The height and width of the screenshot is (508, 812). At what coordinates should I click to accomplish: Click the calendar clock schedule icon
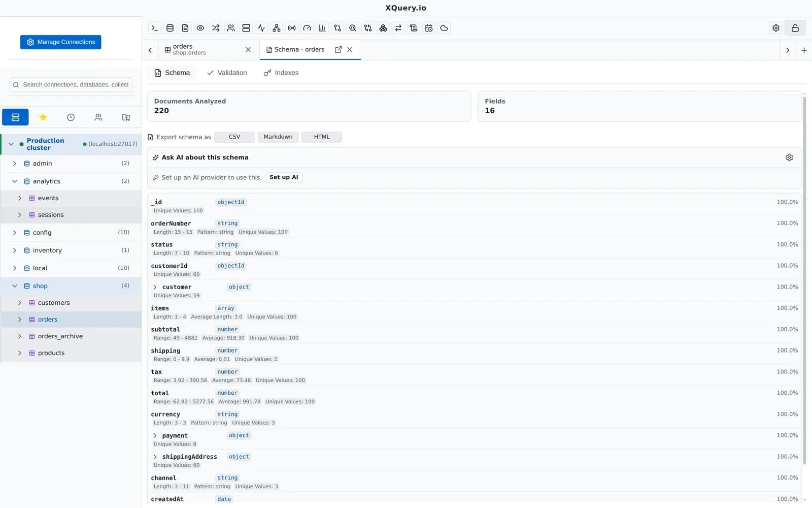(x=429, y=28)
